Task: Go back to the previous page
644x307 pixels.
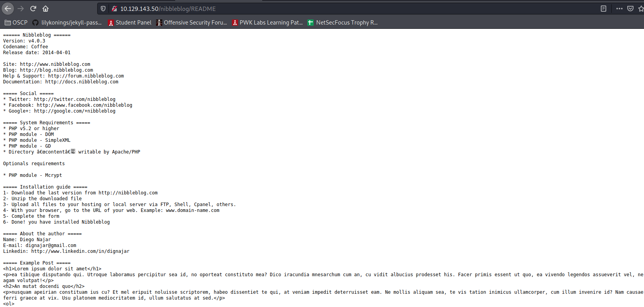Action: coord(8,9)
